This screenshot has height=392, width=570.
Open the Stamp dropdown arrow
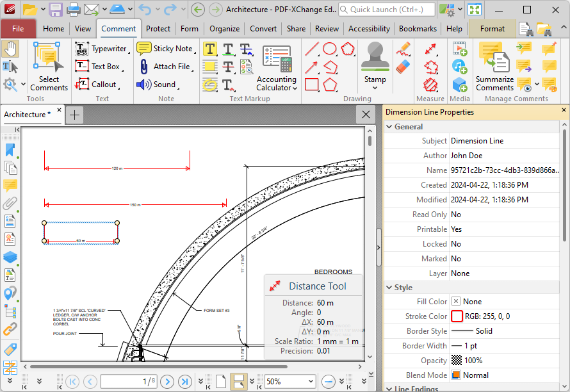click(x=375, y=87)
